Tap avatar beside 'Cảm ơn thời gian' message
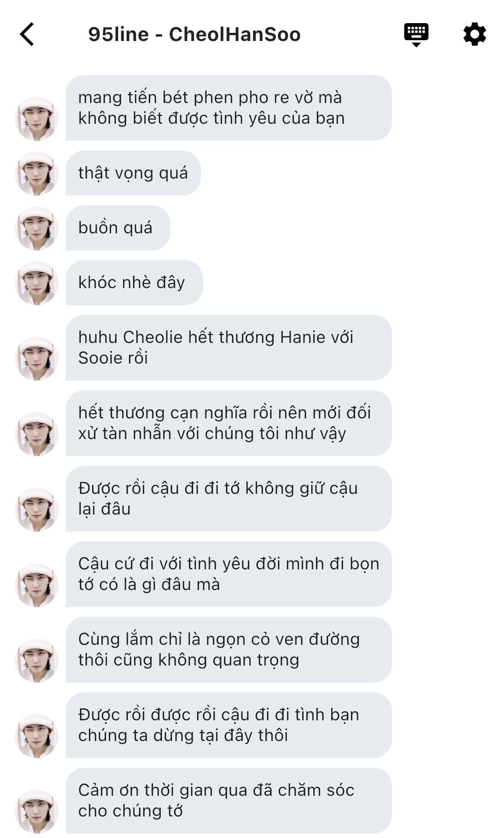Image resolution: width=504 pixels, height=838 pixels. (37, 811)
